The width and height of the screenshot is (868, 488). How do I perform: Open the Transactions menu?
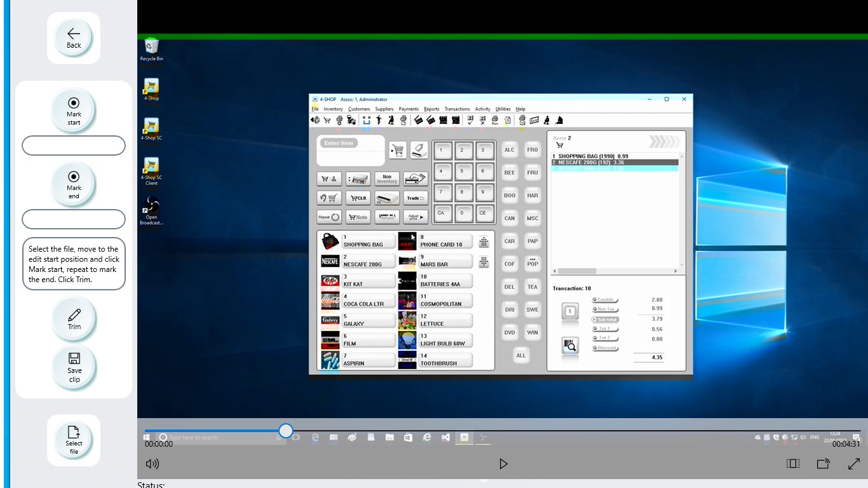457,109
